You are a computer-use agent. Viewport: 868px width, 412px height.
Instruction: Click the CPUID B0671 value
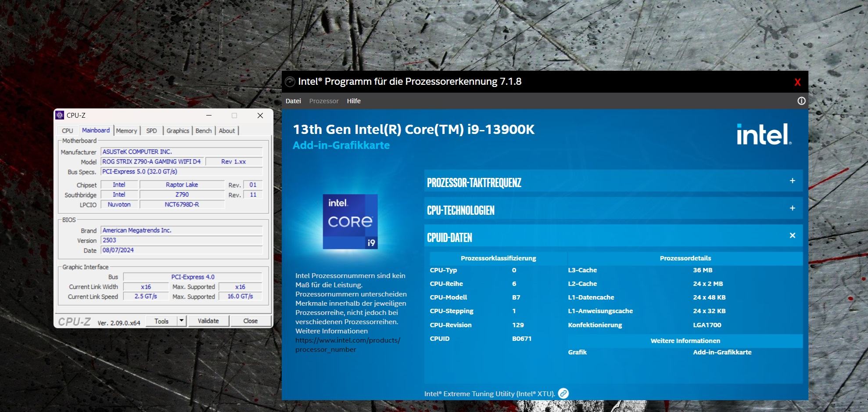pos(522,339)
